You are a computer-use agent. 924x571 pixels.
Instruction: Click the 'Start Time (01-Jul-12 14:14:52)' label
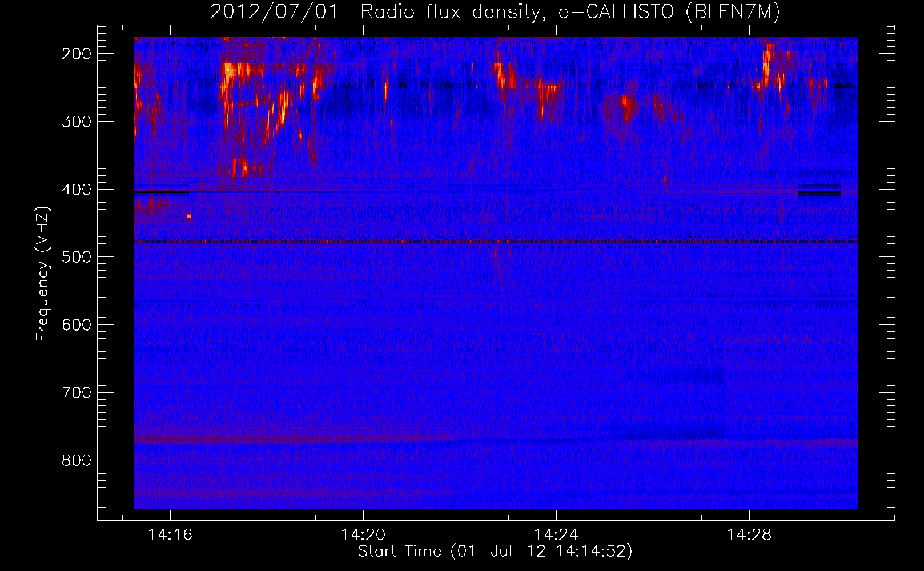[495, 552]
